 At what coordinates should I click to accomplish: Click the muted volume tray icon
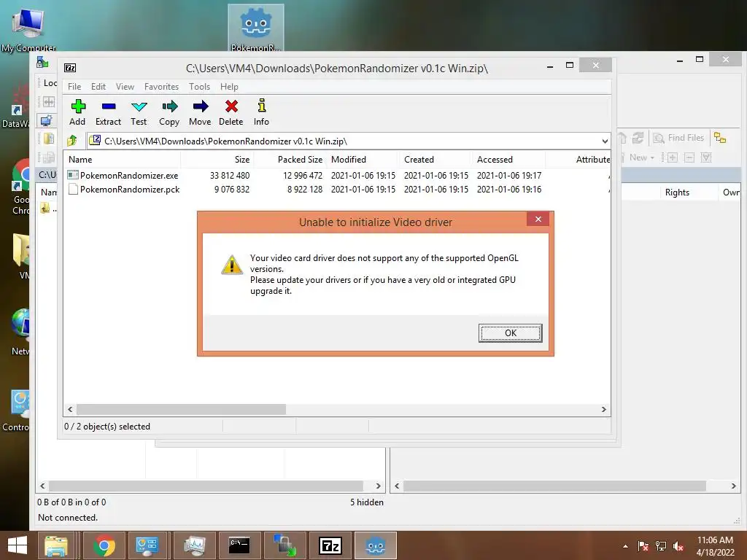coord(678,547)
